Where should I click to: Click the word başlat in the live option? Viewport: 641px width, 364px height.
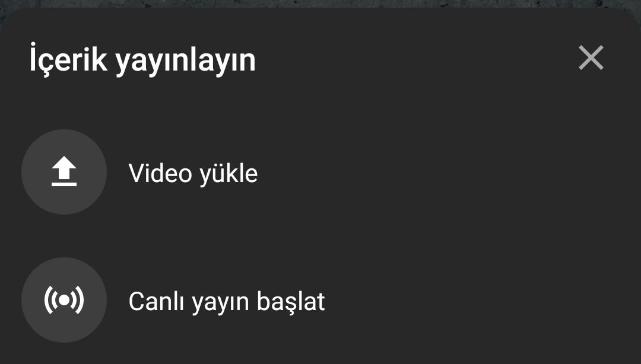pyautogui.click(x=291, y=302)
